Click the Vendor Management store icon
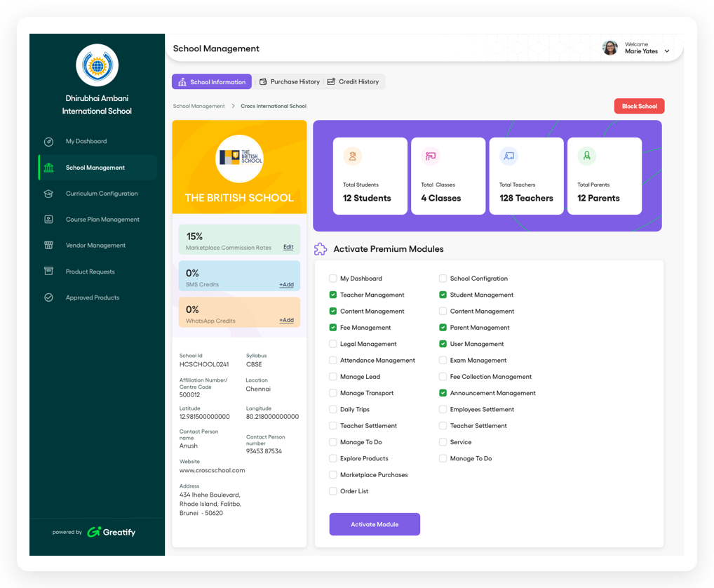 click(48, 246)
